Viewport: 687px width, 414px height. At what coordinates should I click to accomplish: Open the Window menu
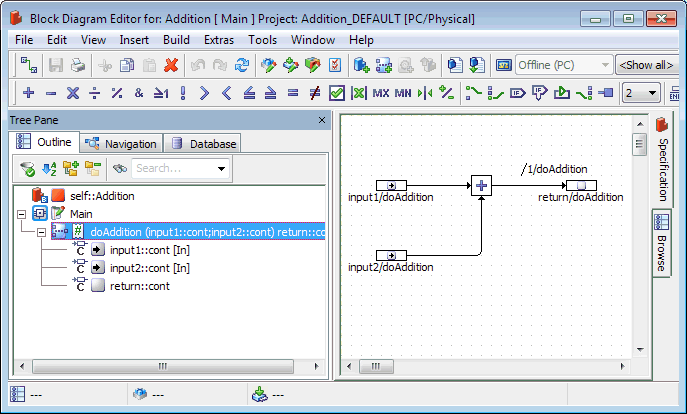pos(313,40)
